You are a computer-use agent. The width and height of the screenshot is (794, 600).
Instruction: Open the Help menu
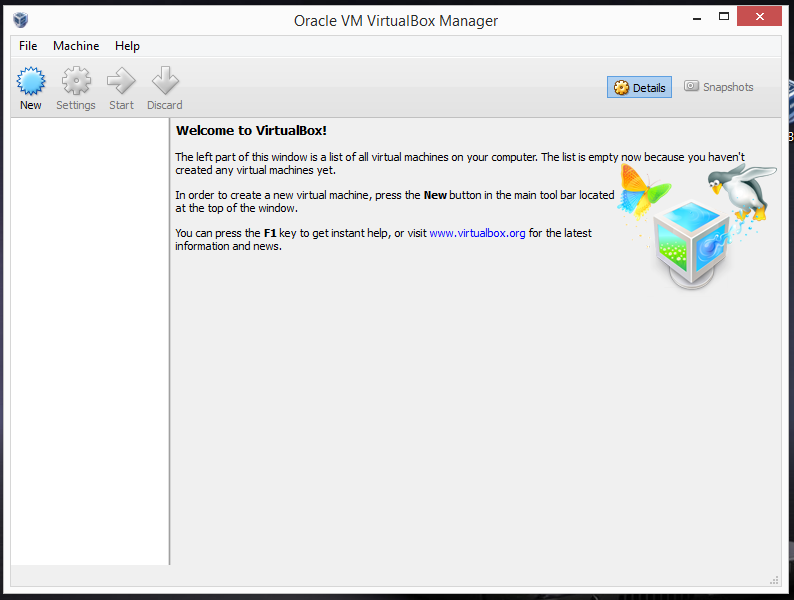tap(127, 46)
